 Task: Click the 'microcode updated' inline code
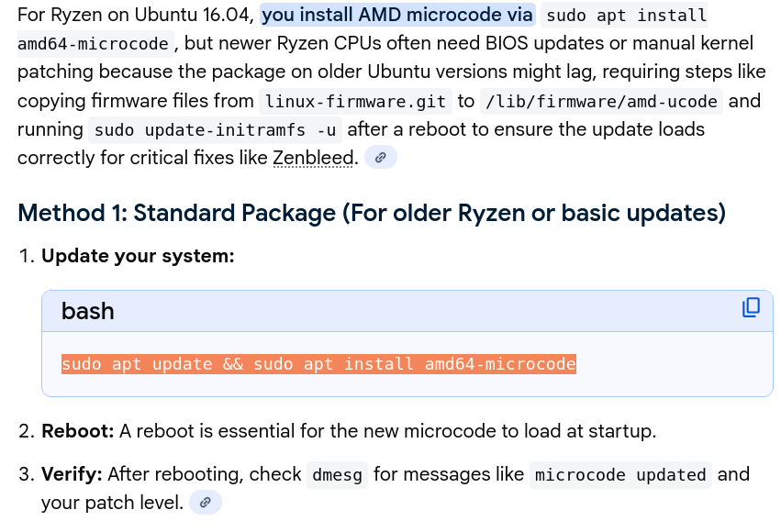[620, 475]
